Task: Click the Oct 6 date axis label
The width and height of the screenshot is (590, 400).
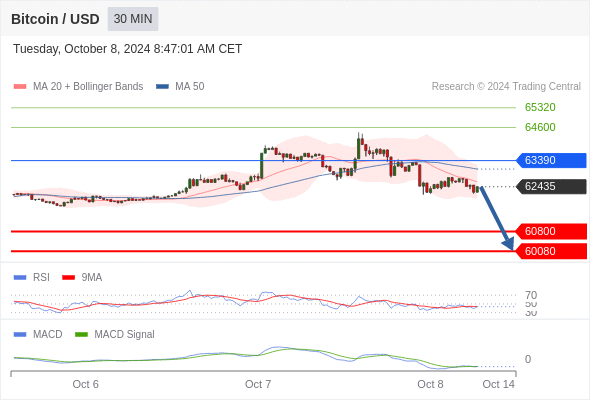Action: point(85,384)
